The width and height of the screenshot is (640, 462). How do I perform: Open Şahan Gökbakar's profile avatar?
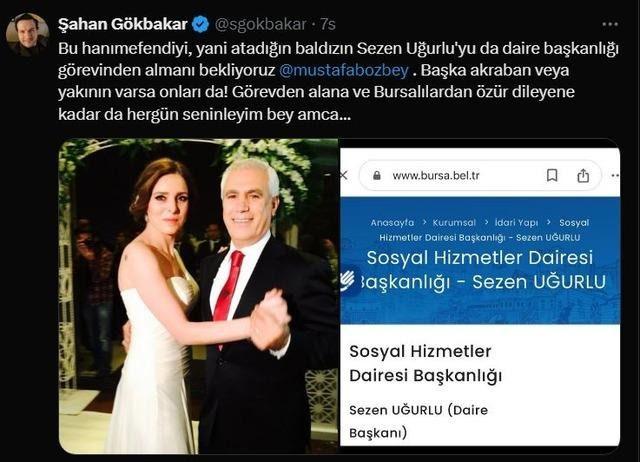27,34
